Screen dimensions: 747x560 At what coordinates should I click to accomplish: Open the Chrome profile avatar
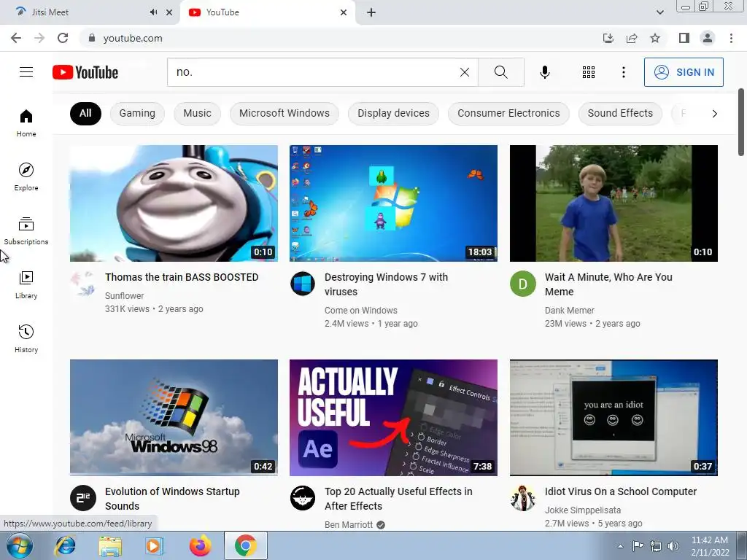[x=708, y=38]
